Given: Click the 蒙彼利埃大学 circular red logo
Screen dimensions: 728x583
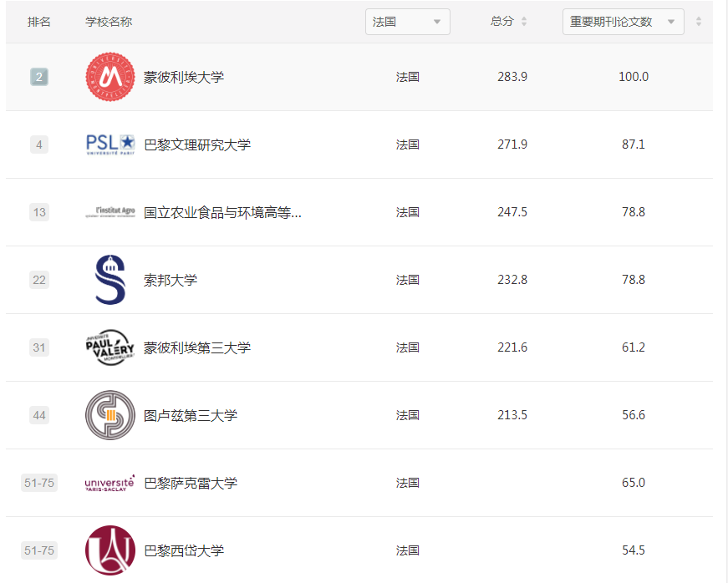Looking at the screenshot, I should click(x=109, y=76).
